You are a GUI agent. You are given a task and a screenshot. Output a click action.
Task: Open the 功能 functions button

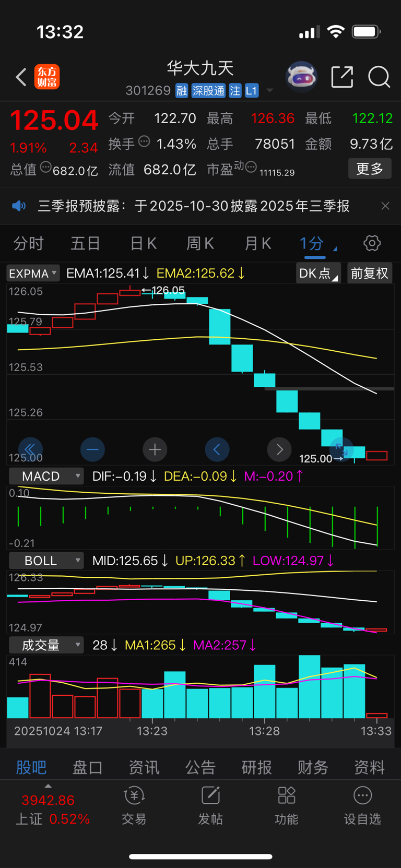pyautogui.click(x=287, y=806)
